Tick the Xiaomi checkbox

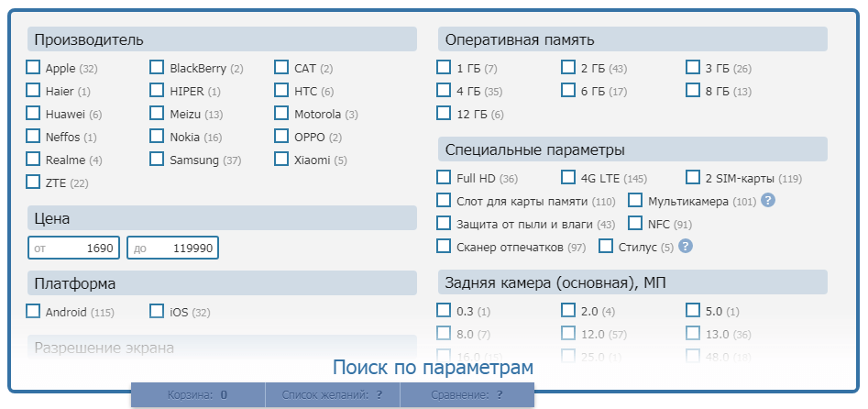pos(282,160)
